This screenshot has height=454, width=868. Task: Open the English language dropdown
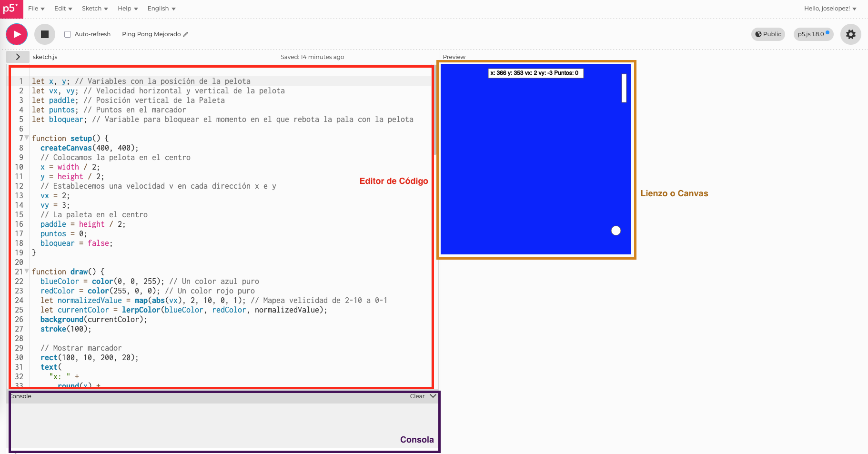tap(161, 9)
